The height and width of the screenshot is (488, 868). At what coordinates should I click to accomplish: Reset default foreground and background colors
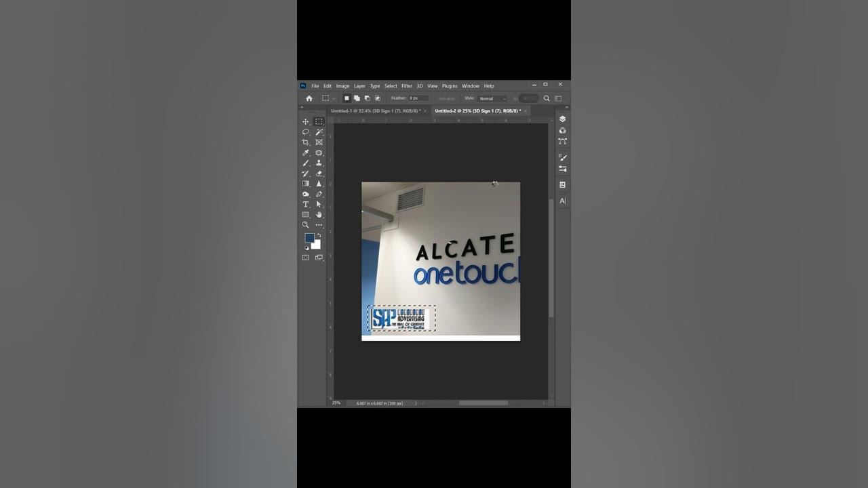[306, 247]
